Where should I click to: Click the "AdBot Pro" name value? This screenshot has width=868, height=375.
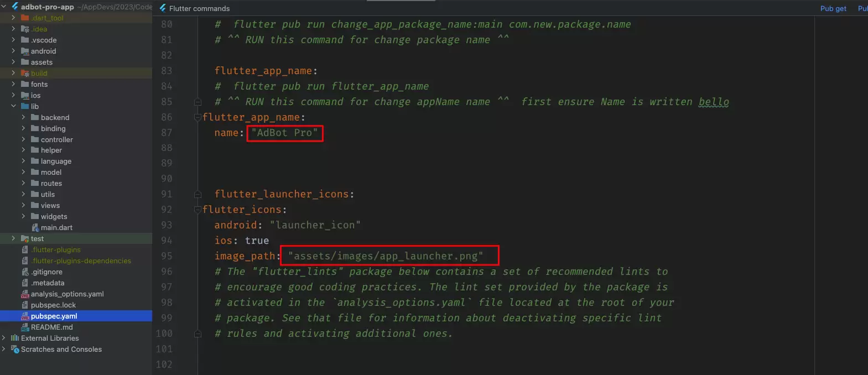click(x=284, y=133)
